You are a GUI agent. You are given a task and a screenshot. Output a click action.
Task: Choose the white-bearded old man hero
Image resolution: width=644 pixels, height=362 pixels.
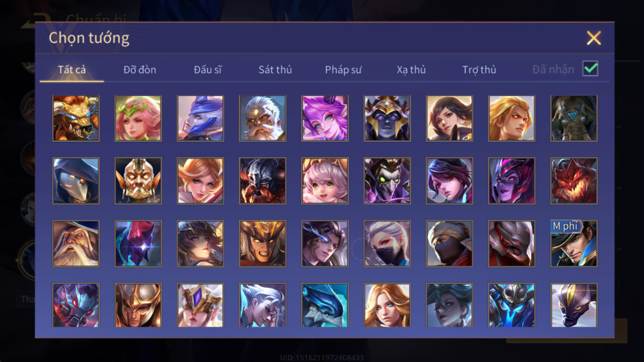tap(262, 119)
